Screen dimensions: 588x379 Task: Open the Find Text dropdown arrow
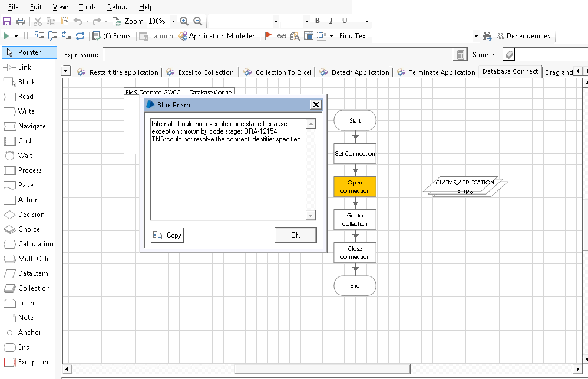click(x=475, y=36)
